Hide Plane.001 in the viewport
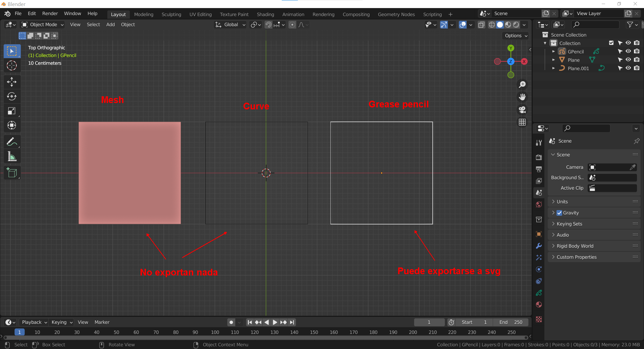Image resolution: width=644 pixels, height=349 pixels. click(628, 68)
